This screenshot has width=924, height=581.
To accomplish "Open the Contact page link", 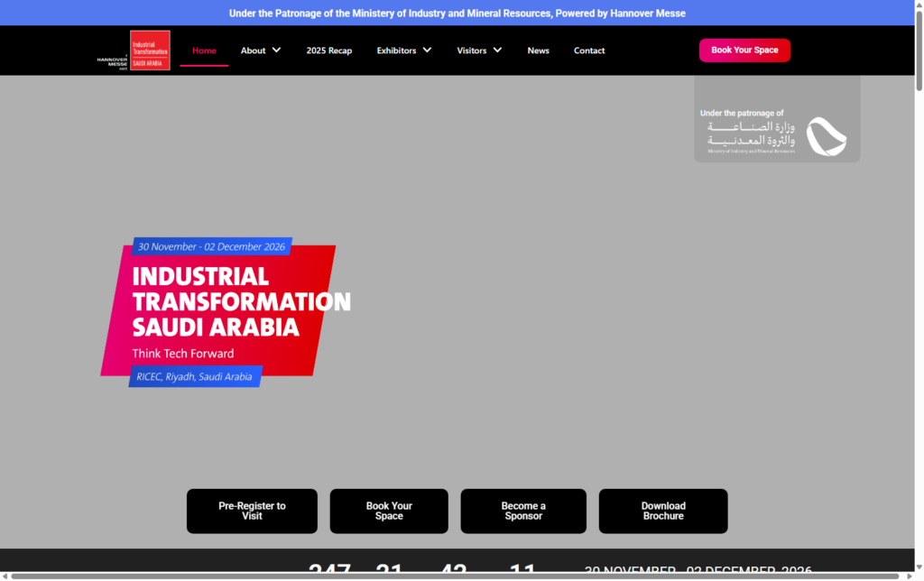I will point(589,51).
